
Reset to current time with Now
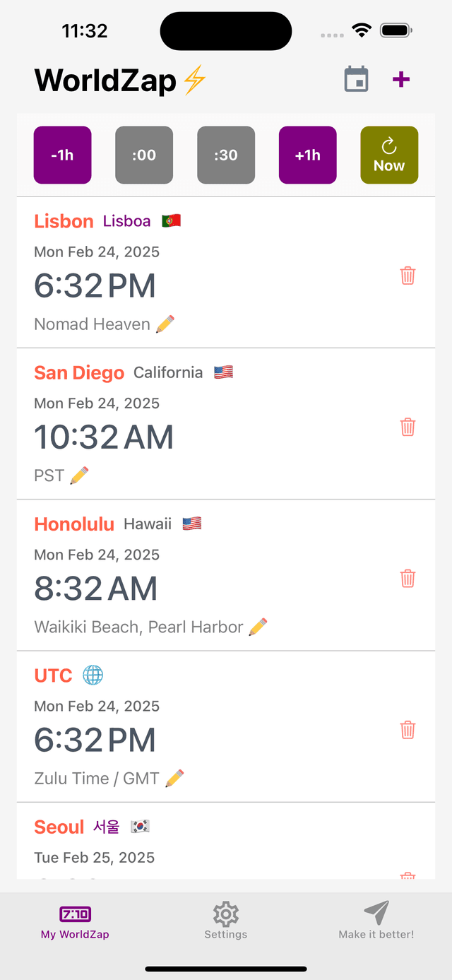[389, 155]
